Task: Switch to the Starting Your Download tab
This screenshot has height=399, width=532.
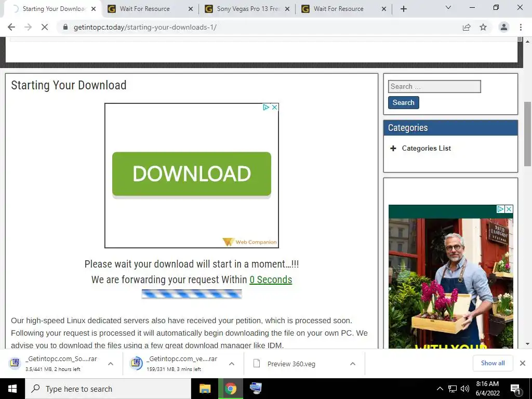Action: [51, 9]
